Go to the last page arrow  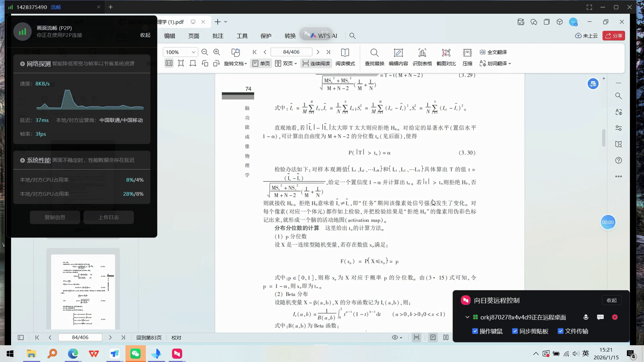point(328,52)
